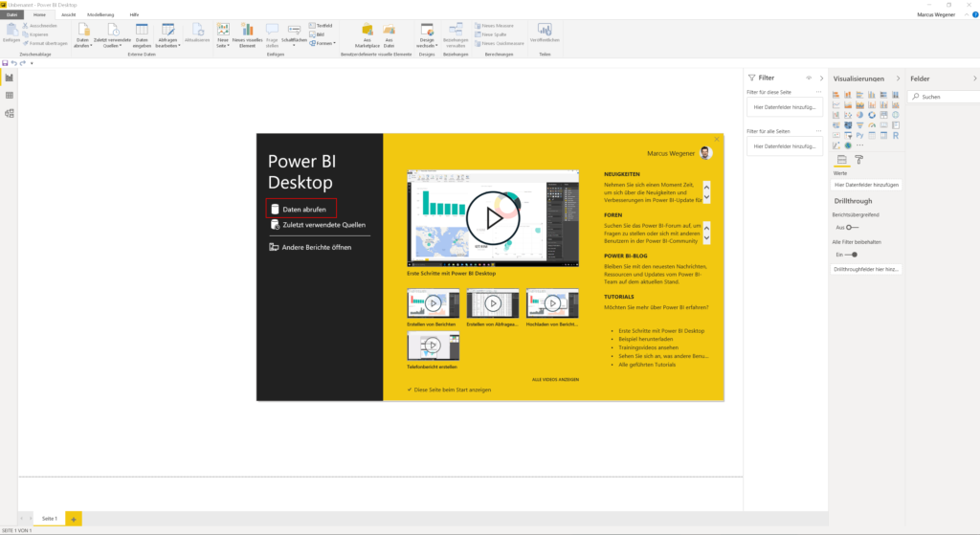This screenshot has height=535, width=980.
Task: Collapse the Felder pane chevron
Action: [973, 78]
